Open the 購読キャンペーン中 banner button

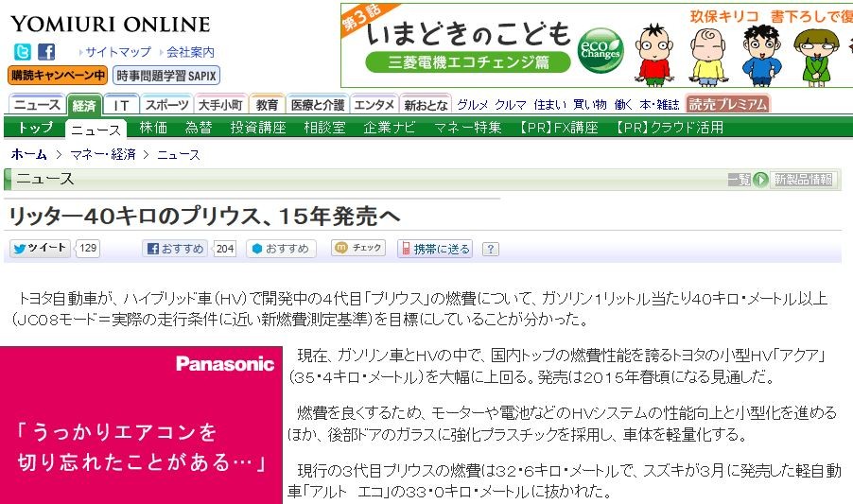[x=58, y=76]
